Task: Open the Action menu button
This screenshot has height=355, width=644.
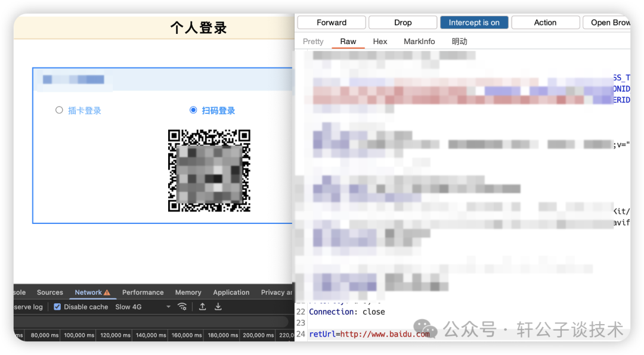Action: 545,23
